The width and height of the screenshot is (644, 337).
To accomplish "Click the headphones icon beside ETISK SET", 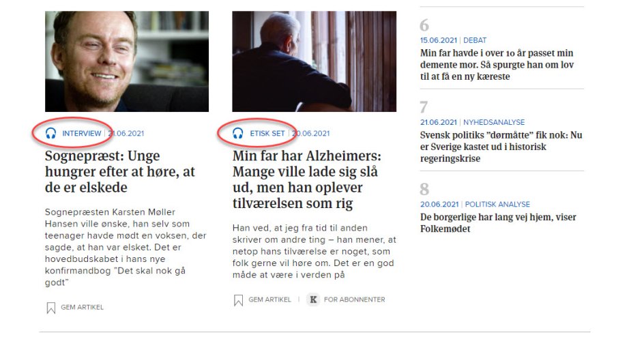I will (x=238, y=133).
